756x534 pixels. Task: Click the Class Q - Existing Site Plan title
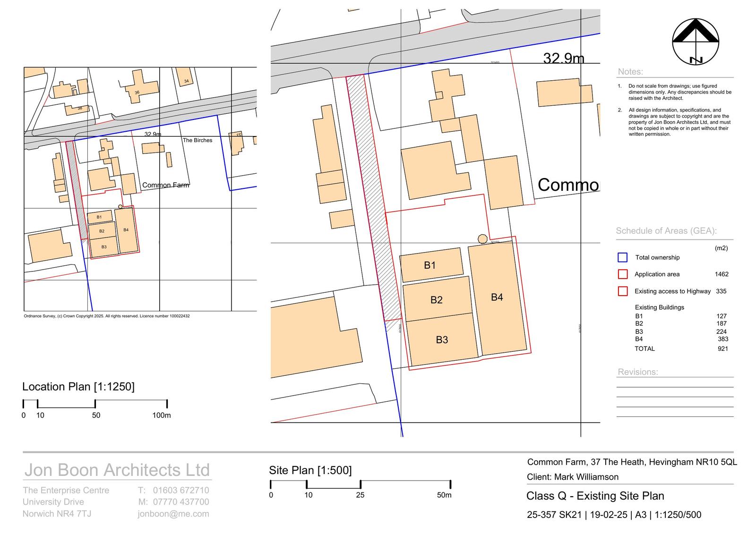pyautogui.click(x=595, y=496)
